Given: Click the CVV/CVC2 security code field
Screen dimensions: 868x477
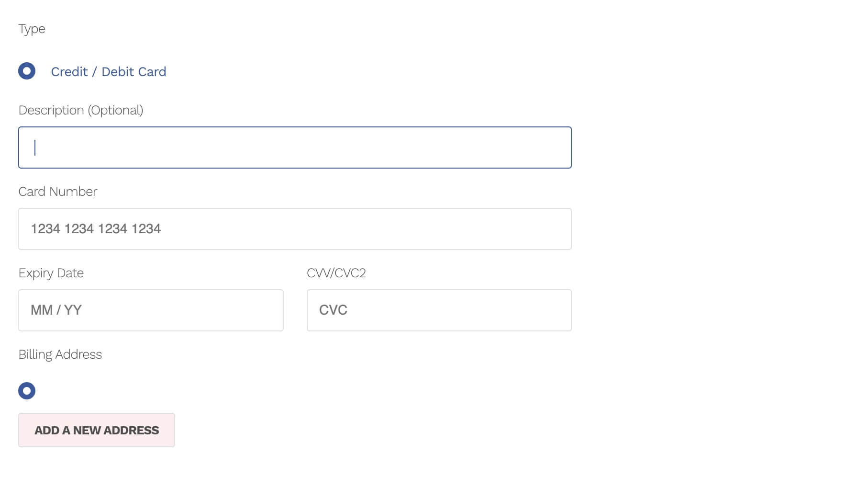Looking at the screenshot, I should (x=439, y=310).
